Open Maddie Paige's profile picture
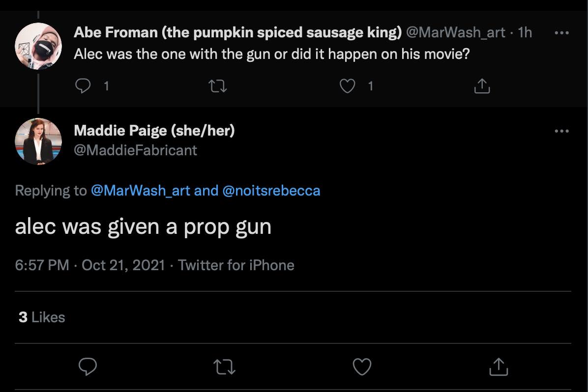 coord(38,141)
